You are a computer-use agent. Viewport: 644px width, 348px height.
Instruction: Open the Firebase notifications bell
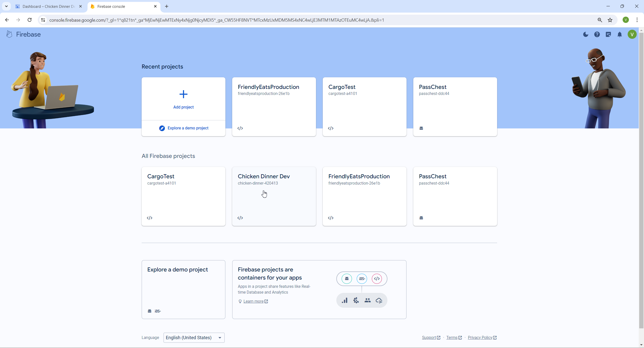pos(620,34)
